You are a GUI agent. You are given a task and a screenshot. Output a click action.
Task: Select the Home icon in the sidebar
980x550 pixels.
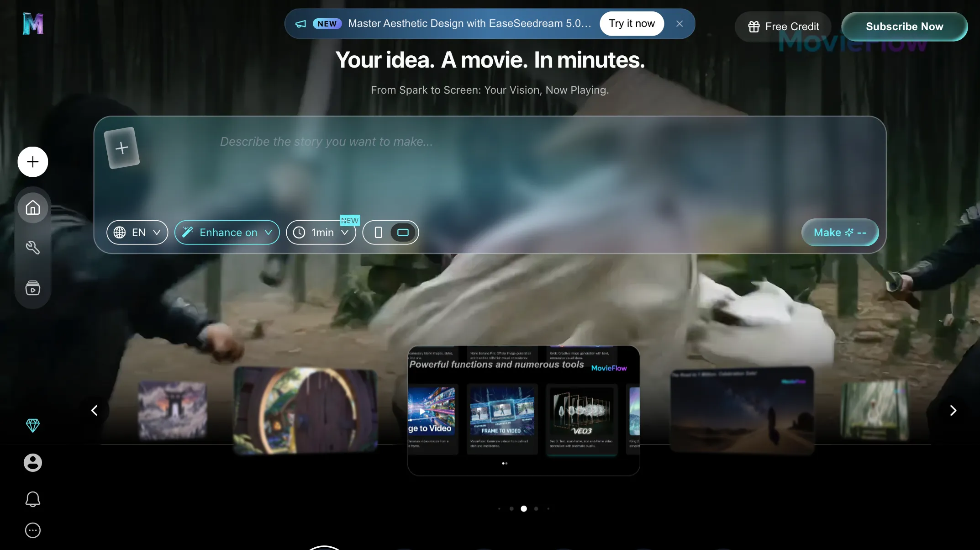[32, 207]
